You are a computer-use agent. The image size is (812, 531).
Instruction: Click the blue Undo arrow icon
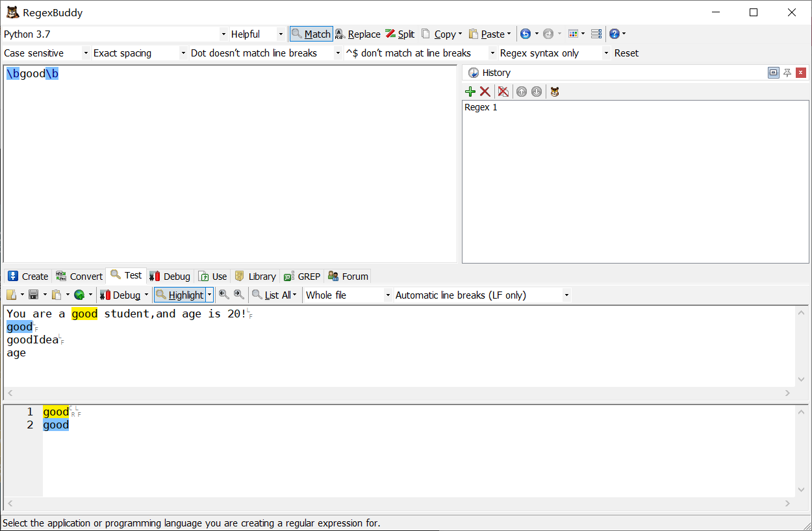coord(526,34)
